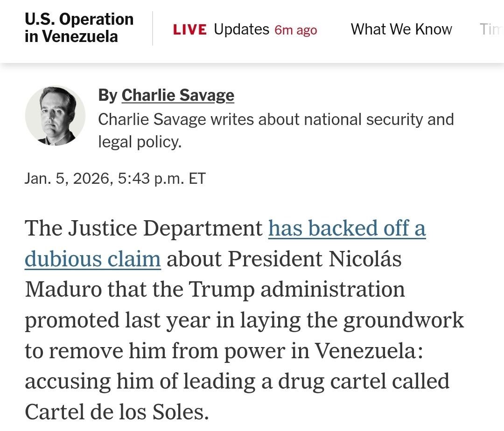This screenshot has width=504, height=431.
Task: Follow the "has backed off a" link
Action: [x=347, y=229]
